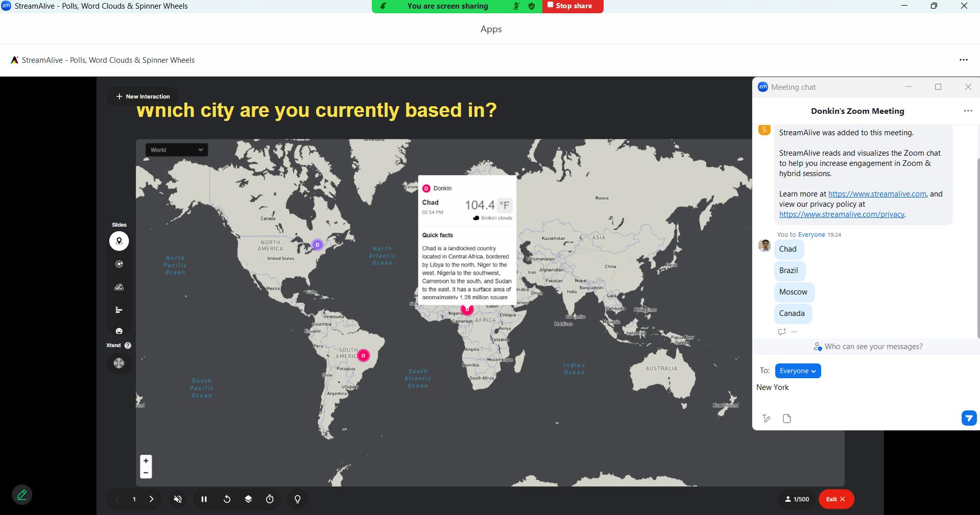Select the Poll bar chart slide icon
Viewport: 980px width, 515px height.
coord(119,310)
